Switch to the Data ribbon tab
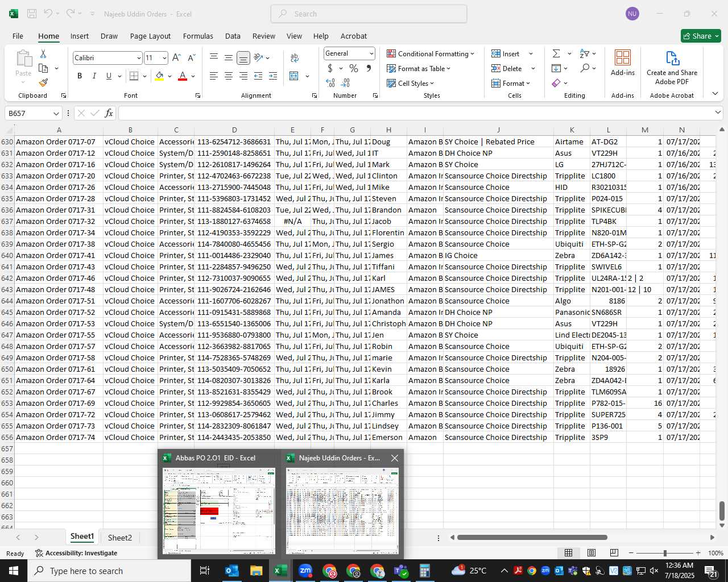The height and width of the screenshot is (582, 728). (x=233, y=36)
